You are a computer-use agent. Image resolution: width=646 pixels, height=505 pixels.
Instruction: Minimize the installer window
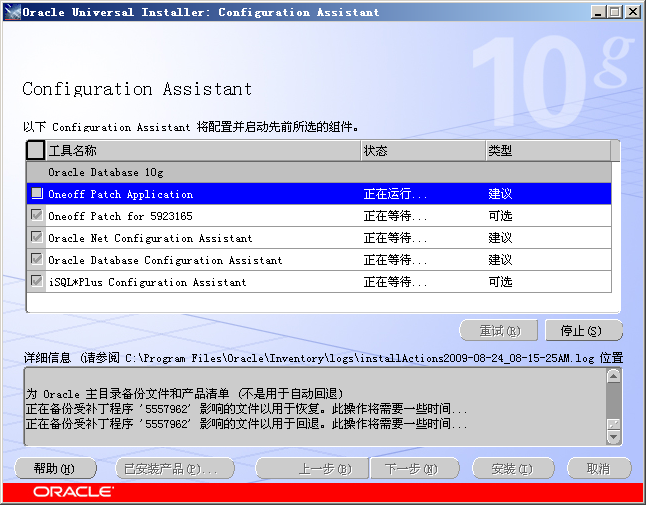click(599, 12)
